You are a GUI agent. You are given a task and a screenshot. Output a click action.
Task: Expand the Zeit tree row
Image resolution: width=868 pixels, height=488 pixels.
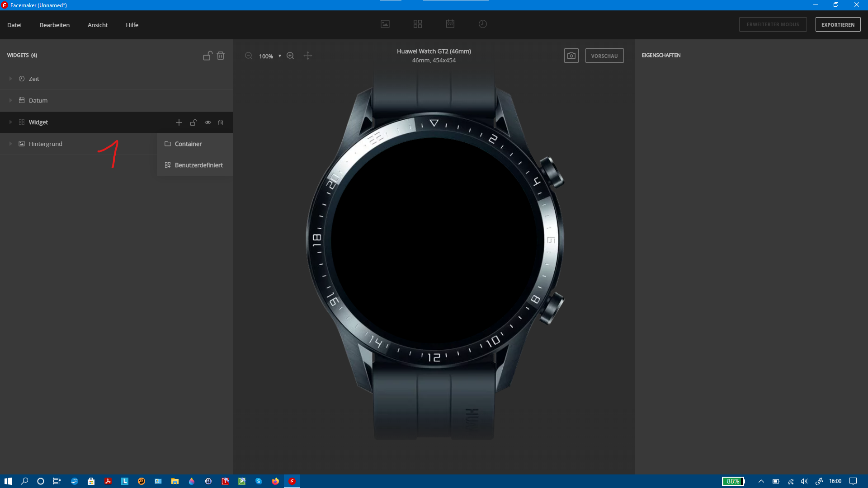click(x=10, y=79)
